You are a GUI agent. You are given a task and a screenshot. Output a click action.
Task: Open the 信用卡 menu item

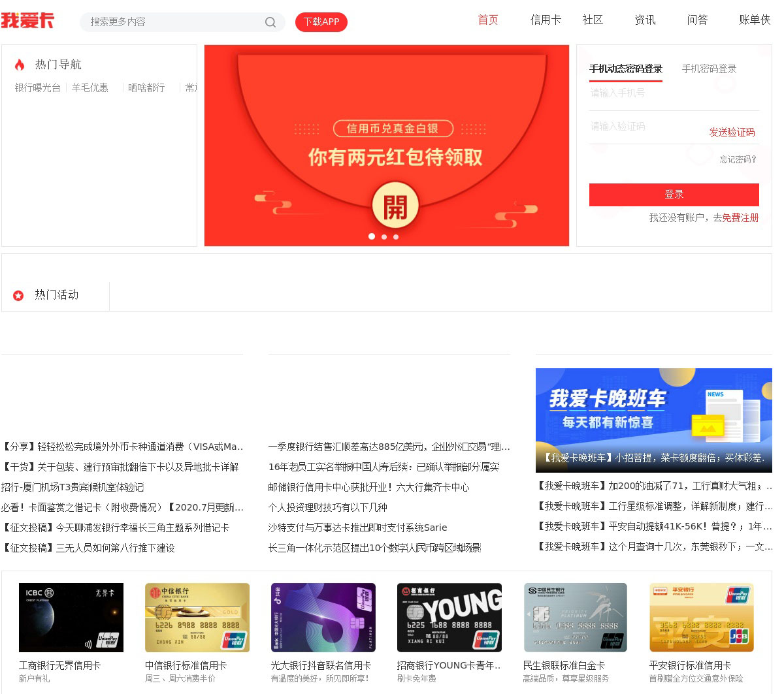[x=546, y=20]
